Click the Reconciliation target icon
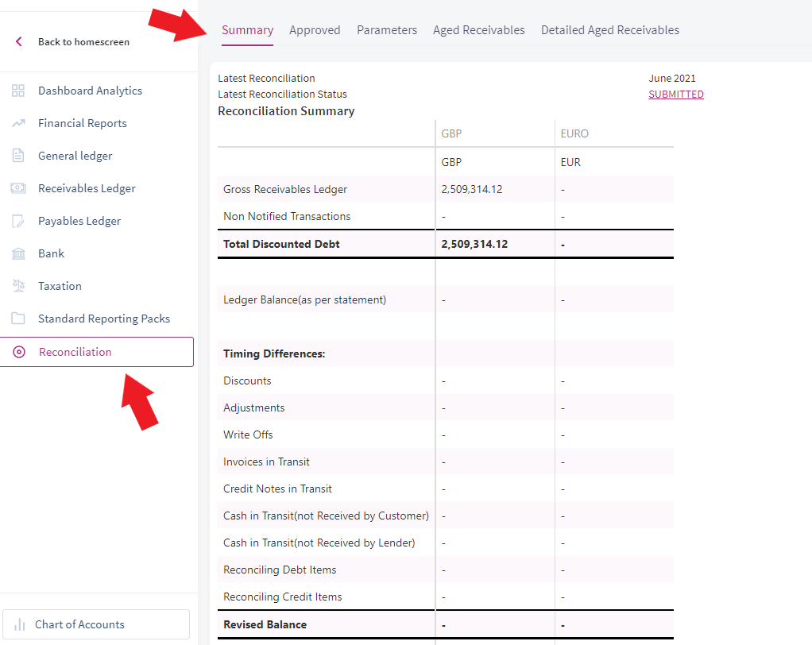This screenshot has width=812, height=645. click(x=19, y=352)
